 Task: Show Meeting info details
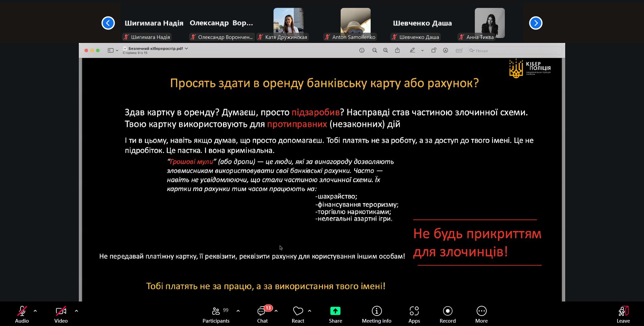click(x=376, y=314)
